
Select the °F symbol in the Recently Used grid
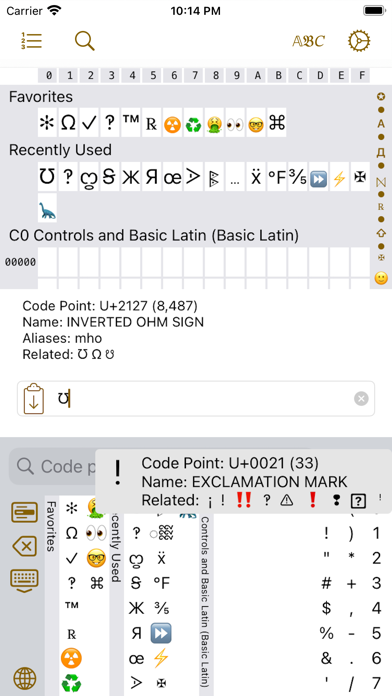click(277, 178)
